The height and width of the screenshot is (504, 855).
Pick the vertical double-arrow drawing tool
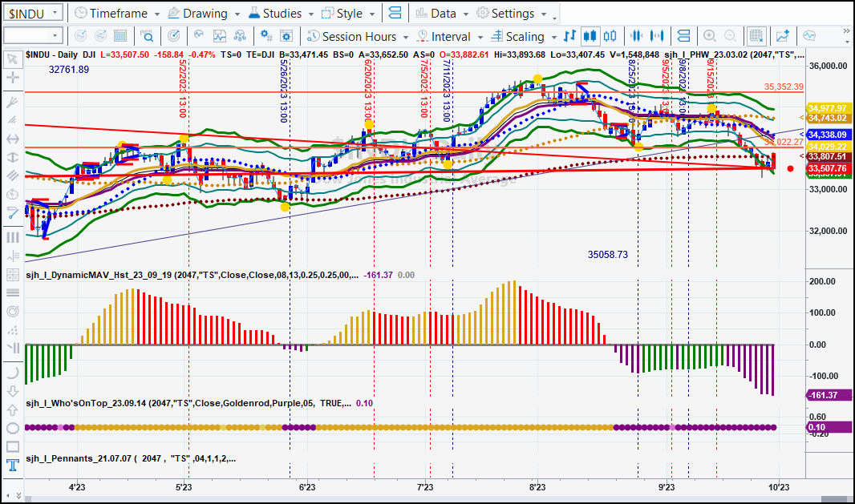pyautogui.click(x=12, y=158)
